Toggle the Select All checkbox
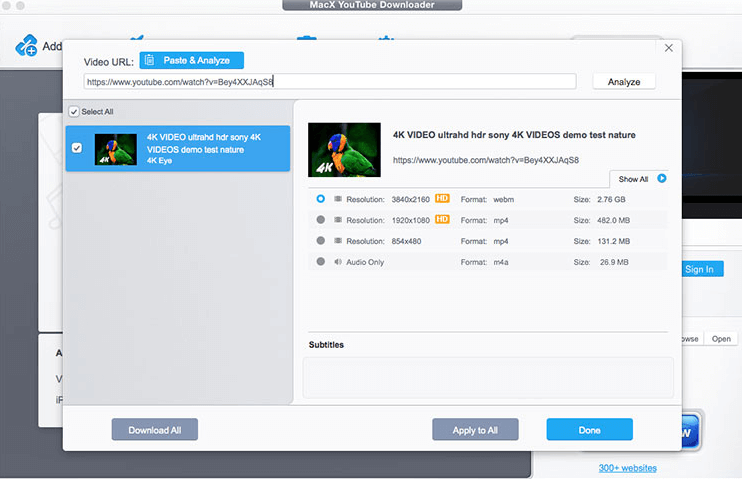Viewport: 742px width, 479px height. pos(74,112)
